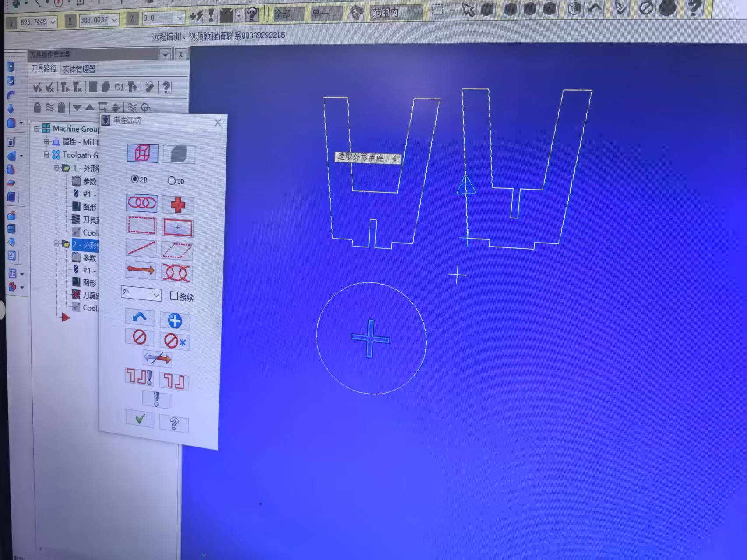
Task: Open the operations manager panel dropdown arrow
Action: click(x=165, y=55)
